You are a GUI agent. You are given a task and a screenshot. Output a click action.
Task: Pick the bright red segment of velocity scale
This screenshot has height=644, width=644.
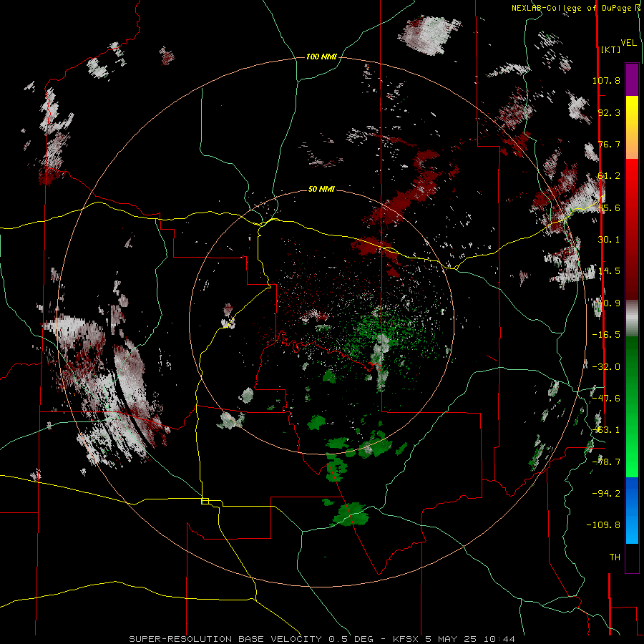click(632, 176)
